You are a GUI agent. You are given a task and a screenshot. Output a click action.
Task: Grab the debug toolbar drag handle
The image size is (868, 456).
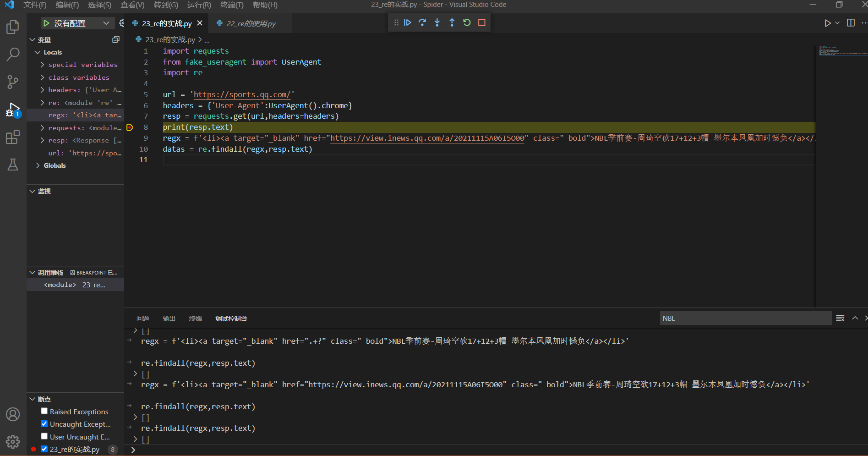tap(396, 22)
